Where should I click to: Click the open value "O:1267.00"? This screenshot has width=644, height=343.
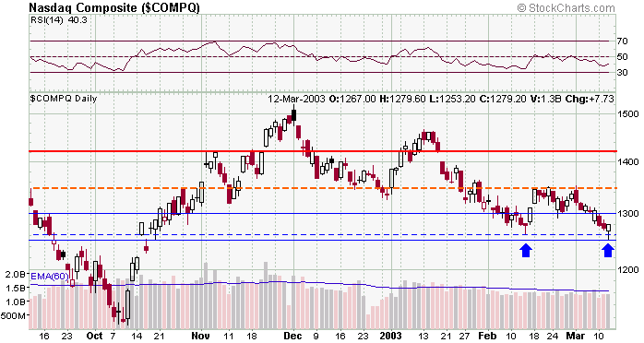[x=352, y=99]
